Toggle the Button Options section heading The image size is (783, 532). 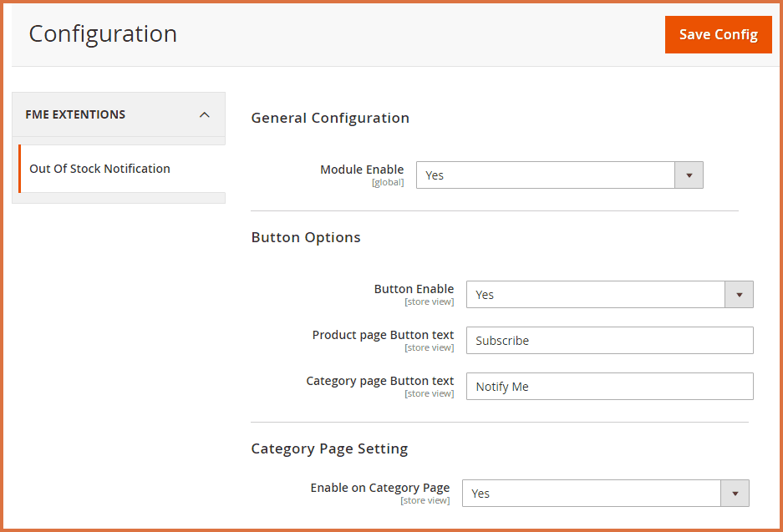(x=306, y=237)
